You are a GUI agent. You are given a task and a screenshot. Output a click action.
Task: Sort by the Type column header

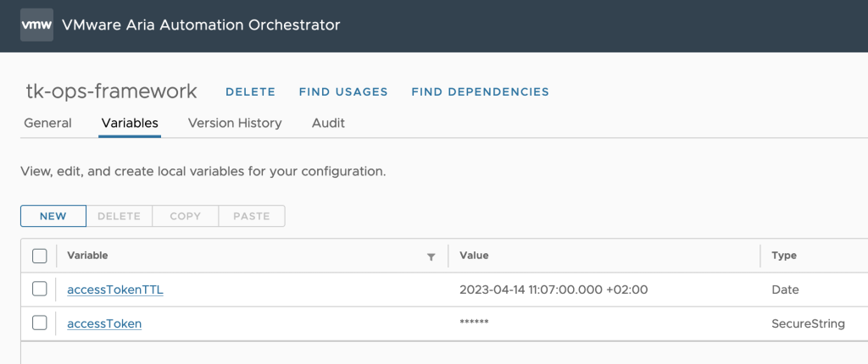[784, 256]
